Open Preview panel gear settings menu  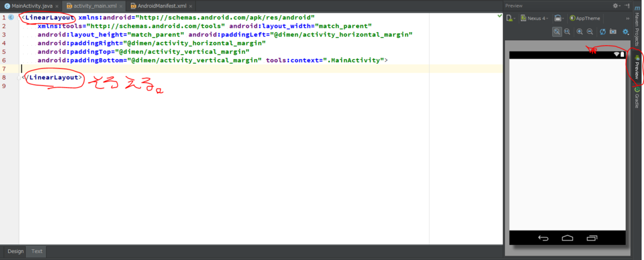pyautogui.click(x=616, y=6)
